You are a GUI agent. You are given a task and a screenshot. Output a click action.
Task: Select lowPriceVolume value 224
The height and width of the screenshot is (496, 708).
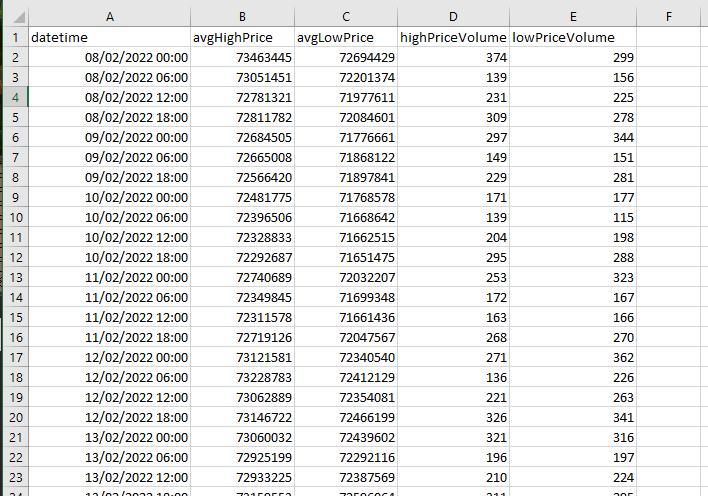[x=573, y=477]
